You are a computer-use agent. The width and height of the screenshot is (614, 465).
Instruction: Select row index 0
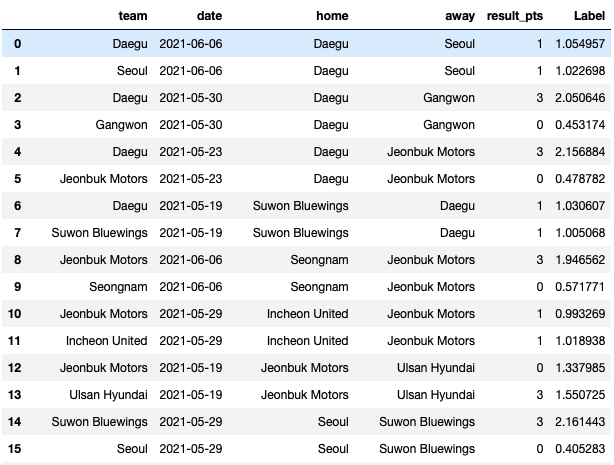(x=18, y=43)
